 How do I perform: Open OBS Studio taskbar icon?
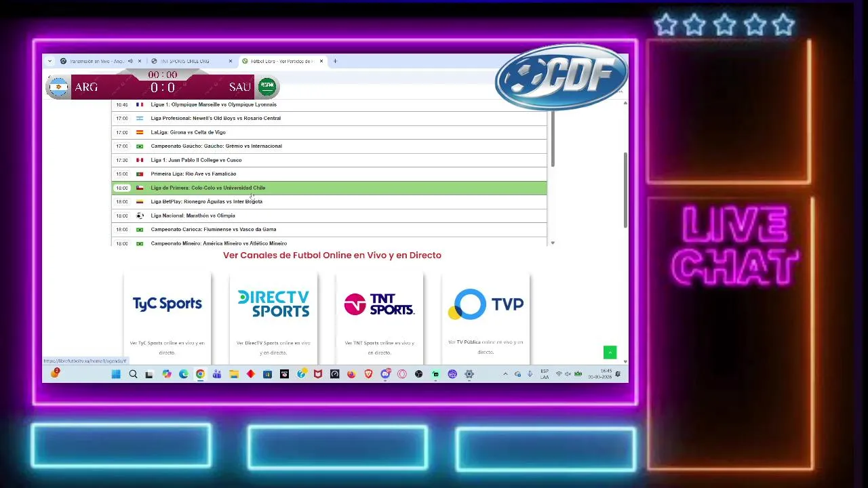click(419, 374)
